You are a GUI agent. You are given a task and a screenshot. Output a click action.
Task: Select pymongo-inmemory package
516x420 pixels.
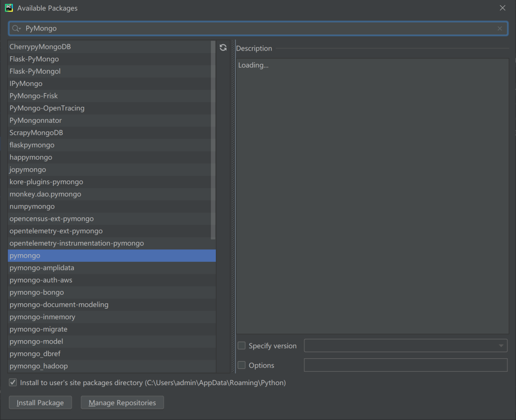[x=112, y=317]
